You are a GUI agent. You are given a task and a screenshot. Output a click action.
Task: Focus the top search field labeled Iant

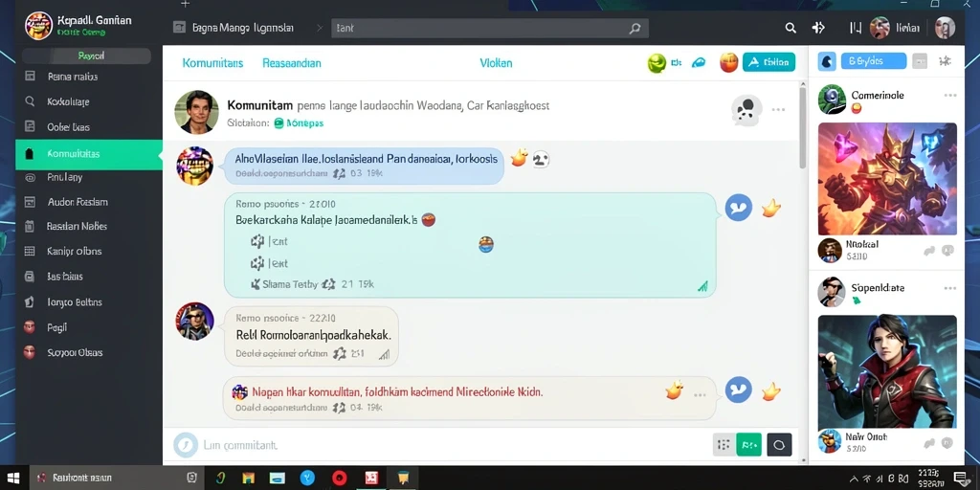(489, 28)
